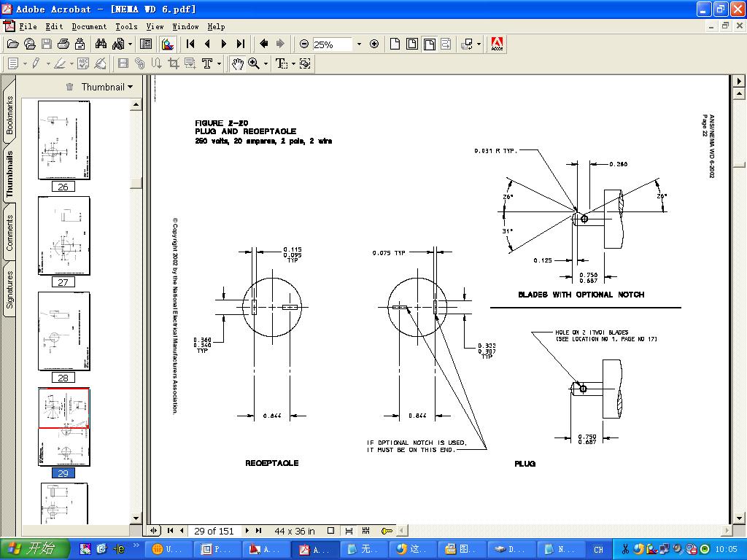747x560 pixels.
Task: Switch to the Bookmarks tab
Action: [9, 115]
